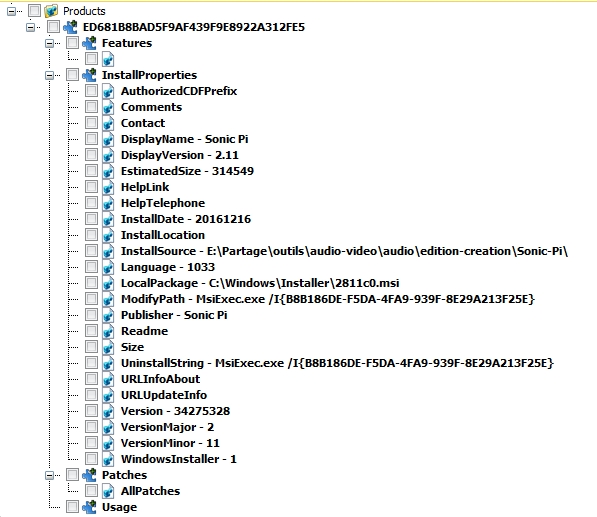Image resolution: width=597 pixels, height=517 pixels.
Task: Click the value icon next to InstallSource
Action: click(x=108, y=251)
